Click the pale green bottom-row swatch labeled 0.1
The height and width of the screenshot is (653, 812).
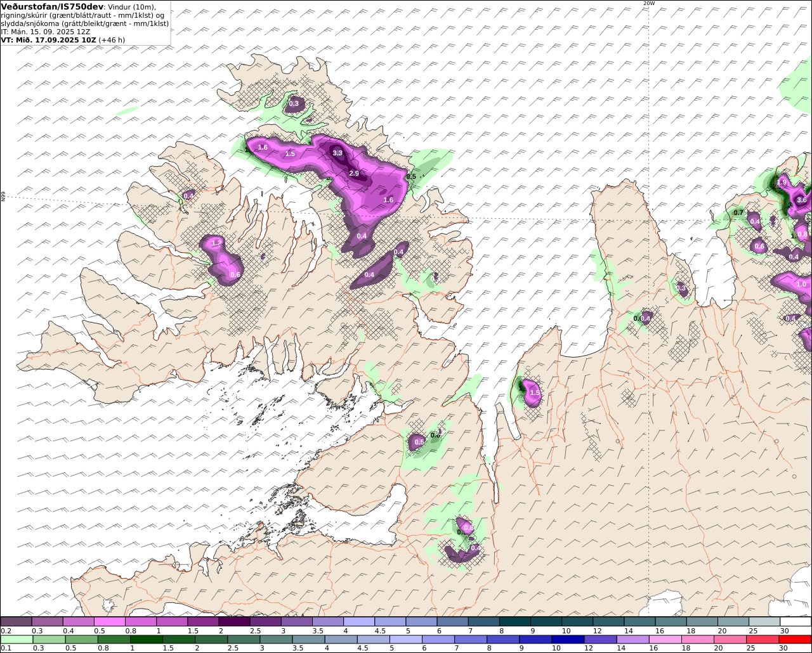coord(16,639)
